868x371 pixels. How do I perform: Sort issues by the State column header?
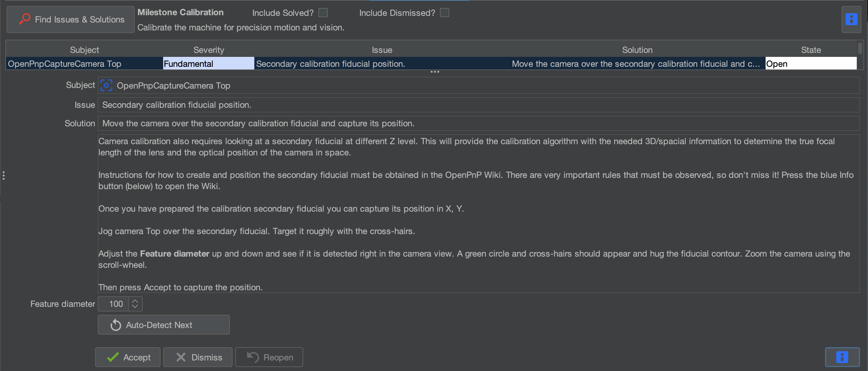coord(811,50)
